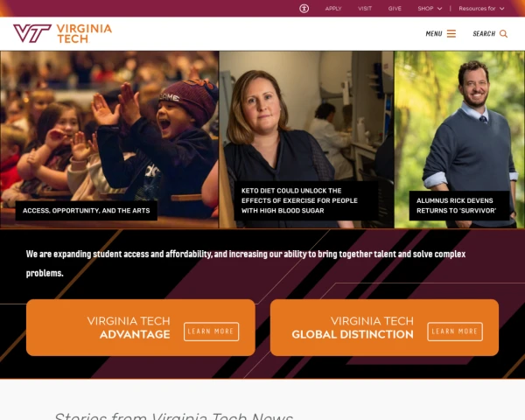
Task: Expand the Shop dropdown chevron
Action: click(x=439, y=9)
